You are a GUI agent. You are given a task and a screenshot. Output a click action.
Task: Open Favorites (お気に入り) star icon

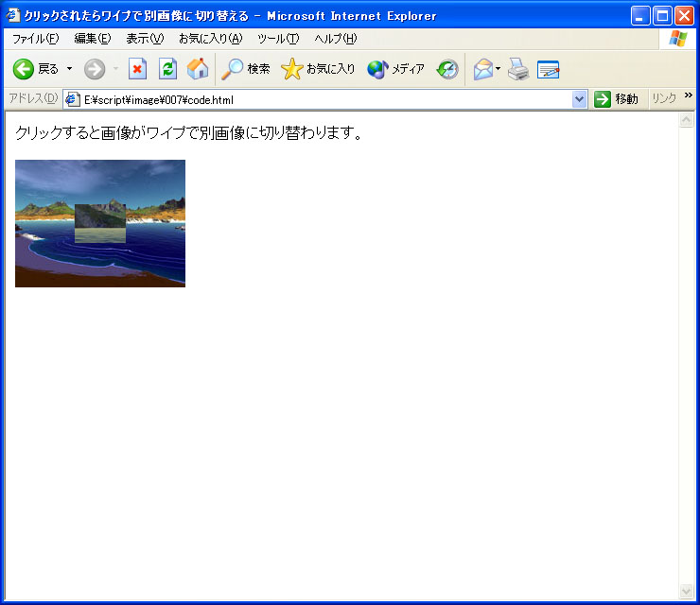click(292, 69)
